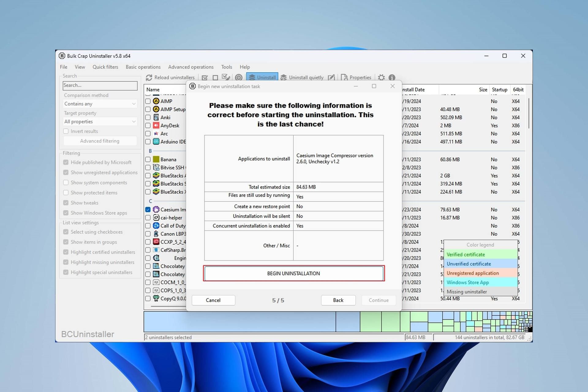Open the Tools menu

(227, 67)
